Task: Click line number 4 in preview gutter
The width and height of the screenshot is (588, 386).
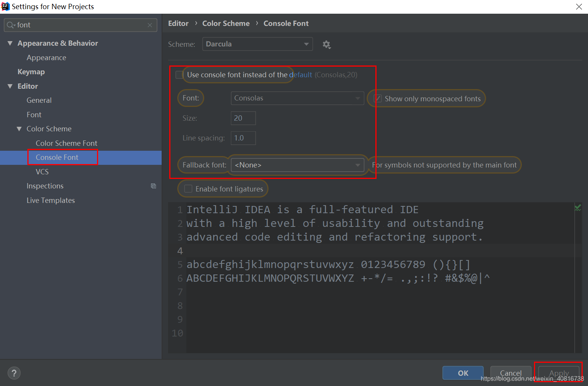Action: pos(180,251)
